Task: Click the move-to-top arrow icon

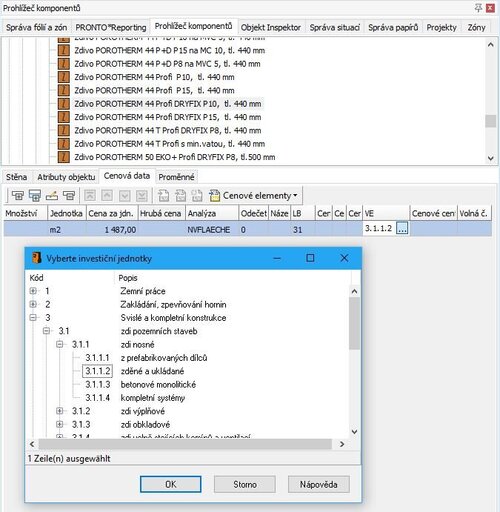Action: [x=90, y=195]
